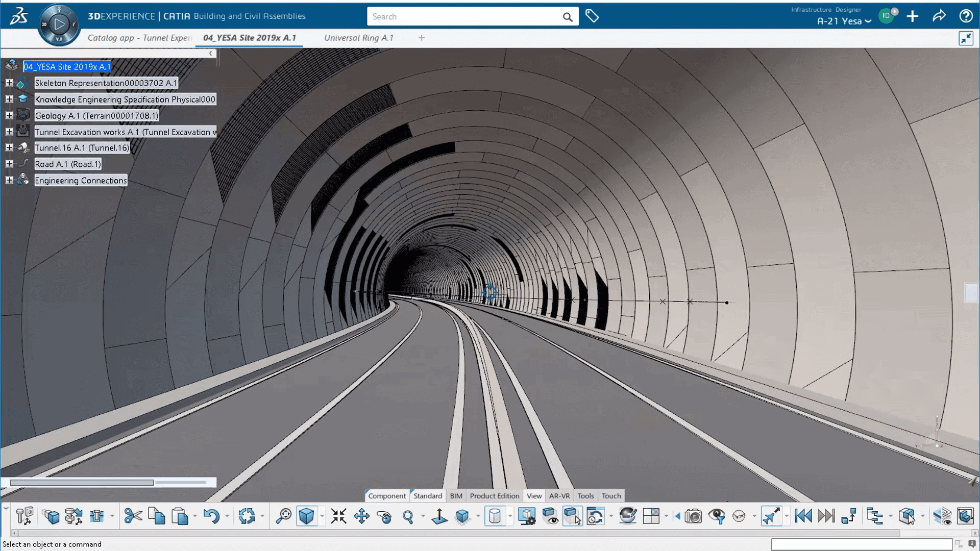Open the BIM toolbar tab

tap(456, 496)
